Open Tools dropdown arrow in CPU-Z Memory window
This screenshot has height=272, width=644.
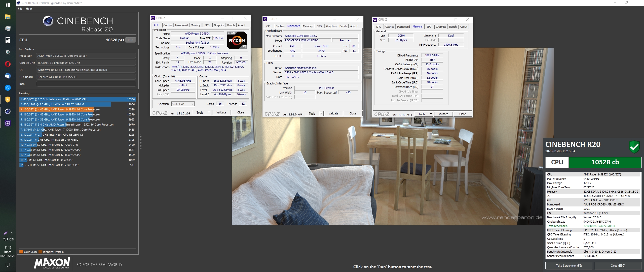tap(431, 114)
